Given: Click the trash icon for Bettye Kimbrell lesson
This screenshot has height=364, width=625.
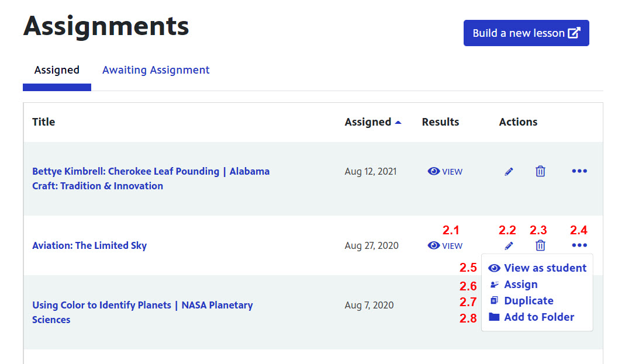Looking at the screenshot, I should (x=540, y=171).
